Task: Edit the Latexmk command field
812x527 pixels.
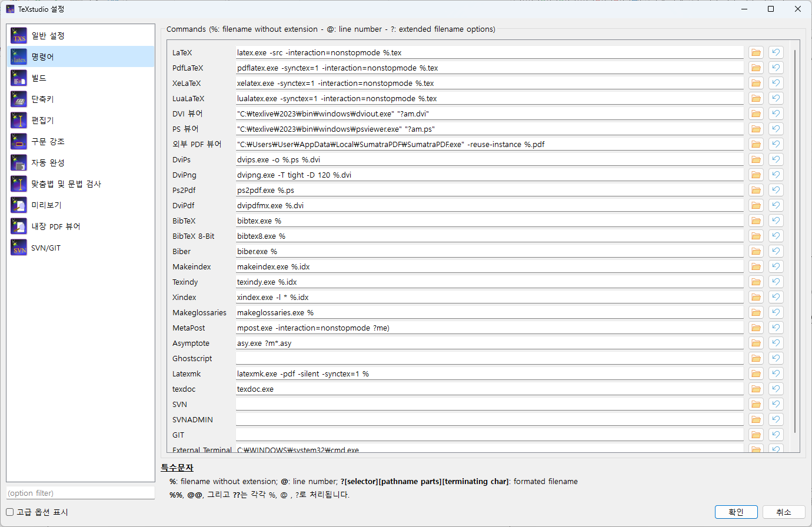Action: coord(490,373)
